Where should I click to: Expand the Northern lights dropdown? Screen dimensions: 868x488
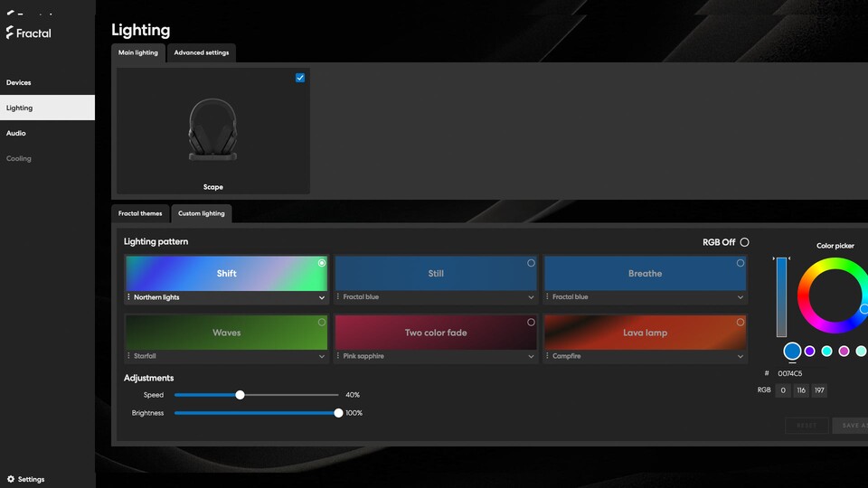pos(322,297)
